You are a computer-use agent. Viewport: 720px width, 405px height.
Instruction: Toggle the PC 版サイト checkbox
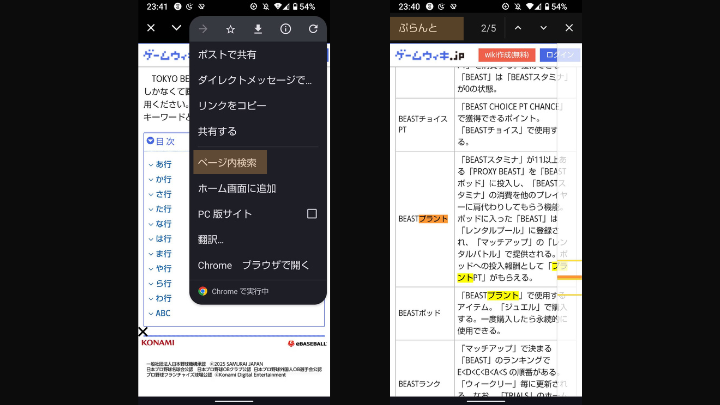point(312,214)
